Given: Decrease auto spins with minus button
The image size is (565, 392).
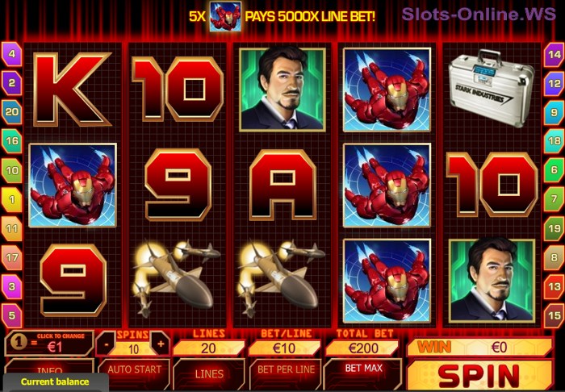Looking at the screenshot, I should click(107, 344).
